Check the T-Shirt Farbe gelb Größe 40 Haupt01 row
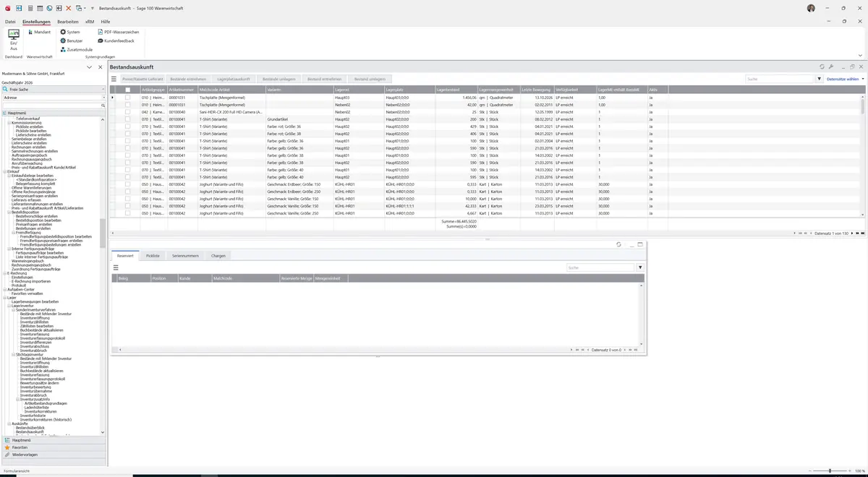868x477 pixels. 128,170
